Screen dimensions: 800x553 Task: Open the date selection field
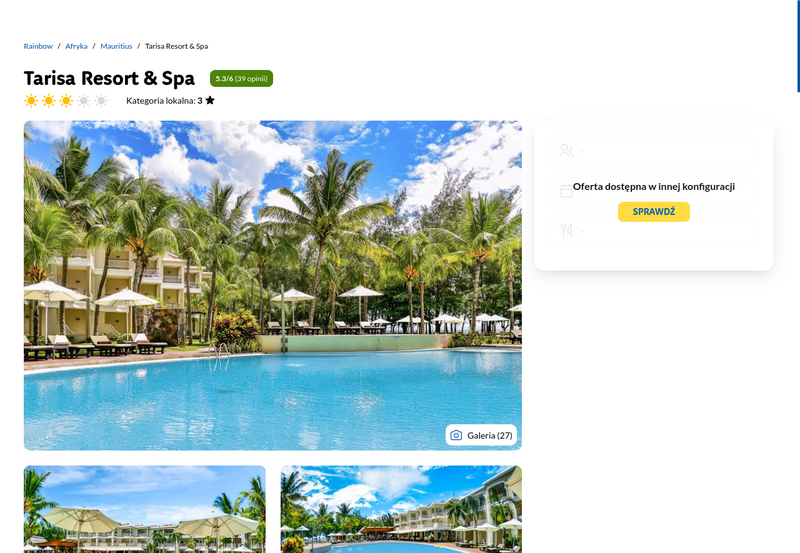point(654,191)
